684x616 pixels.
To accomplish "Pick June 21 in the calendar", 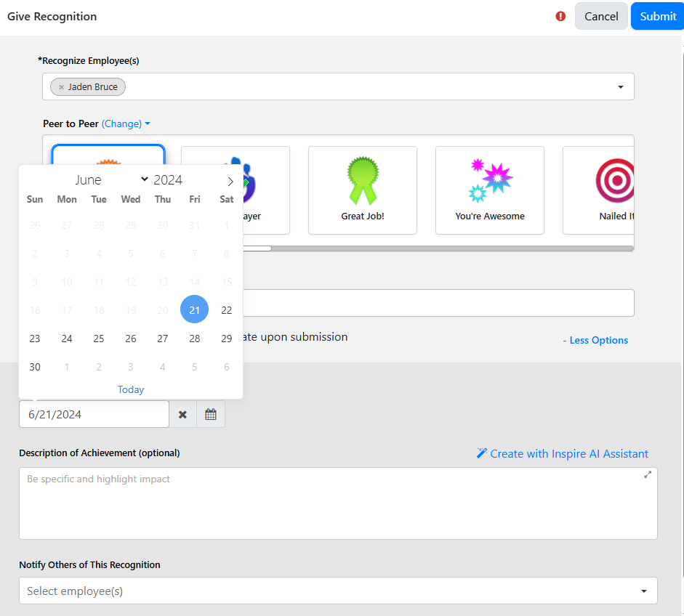I will pyautogui.click(x=195, y=309).
